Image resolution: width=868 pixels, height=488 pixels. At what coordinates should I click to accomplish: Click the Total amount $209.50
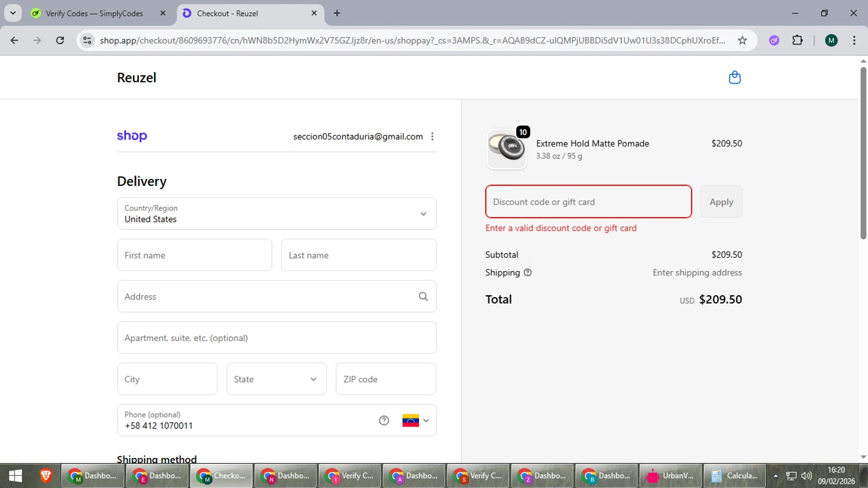720,299
